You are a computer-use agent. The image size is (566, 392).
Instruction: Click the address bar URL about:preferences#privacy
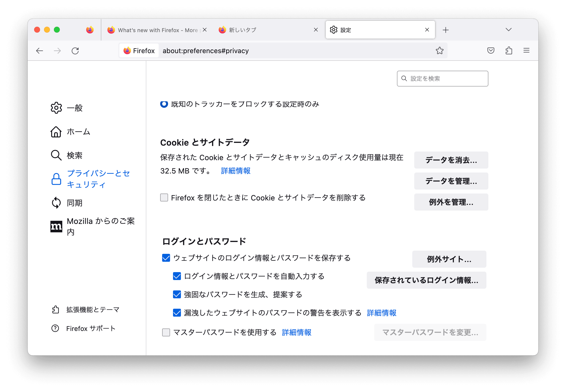(x=206, y=51)
